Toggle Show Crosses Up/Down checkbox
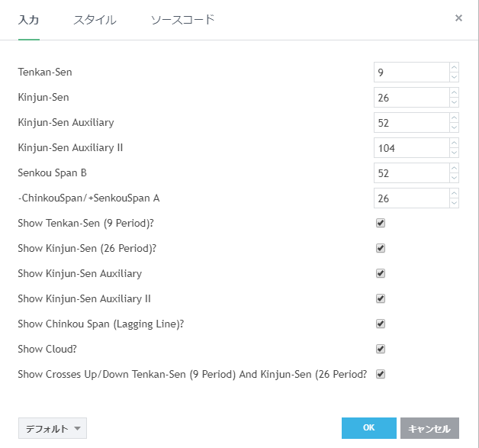The width and height of the screenshot is (479, 448). click(381, 374)
